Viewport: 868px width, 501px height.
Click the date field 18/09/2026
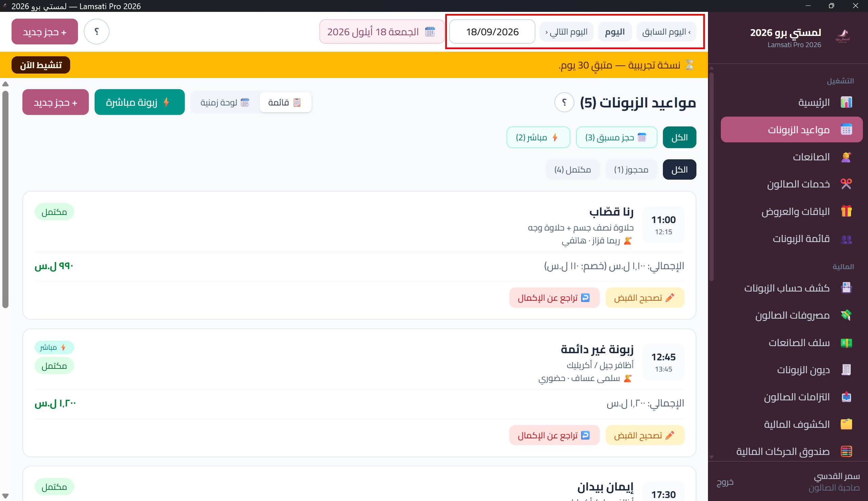pyautogui.click(x=492, y=32)
